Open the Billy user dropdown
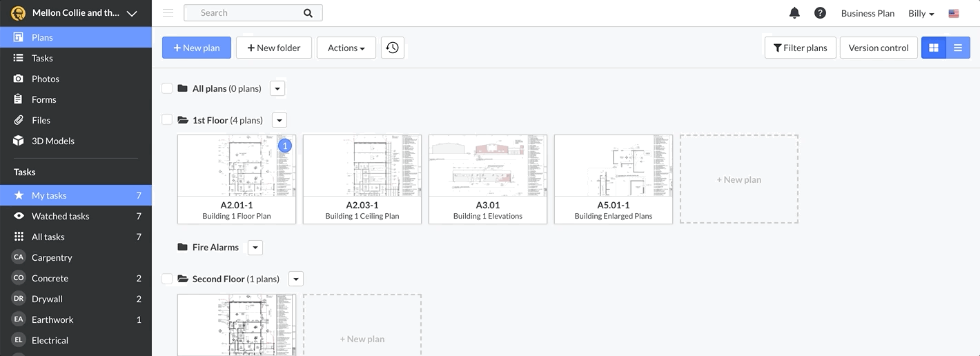 921,13
